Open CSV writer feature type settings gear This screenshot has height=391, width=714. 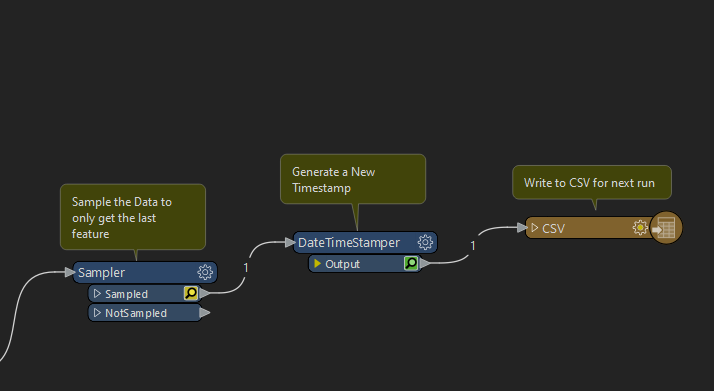tap(640, 227)
